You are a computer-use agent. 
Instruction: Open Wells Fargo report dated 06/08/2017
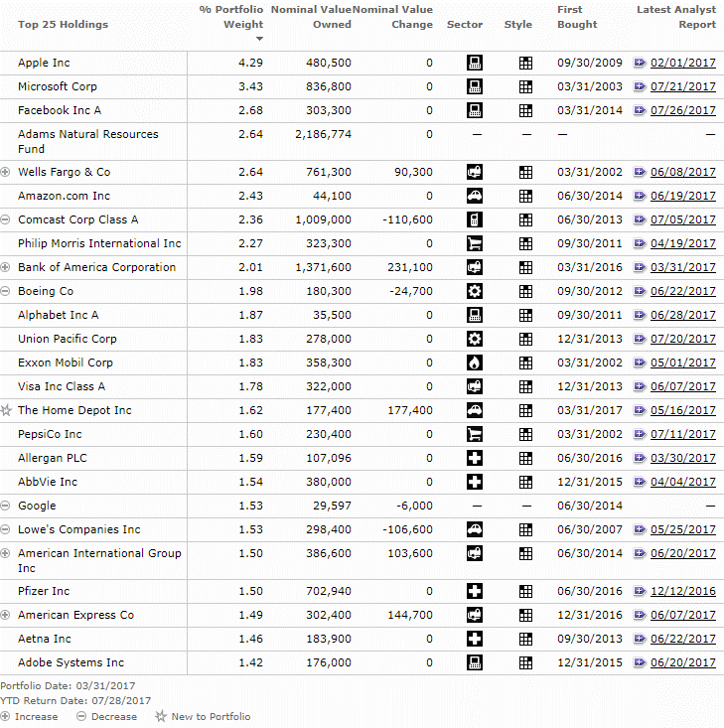coord(682,172)
